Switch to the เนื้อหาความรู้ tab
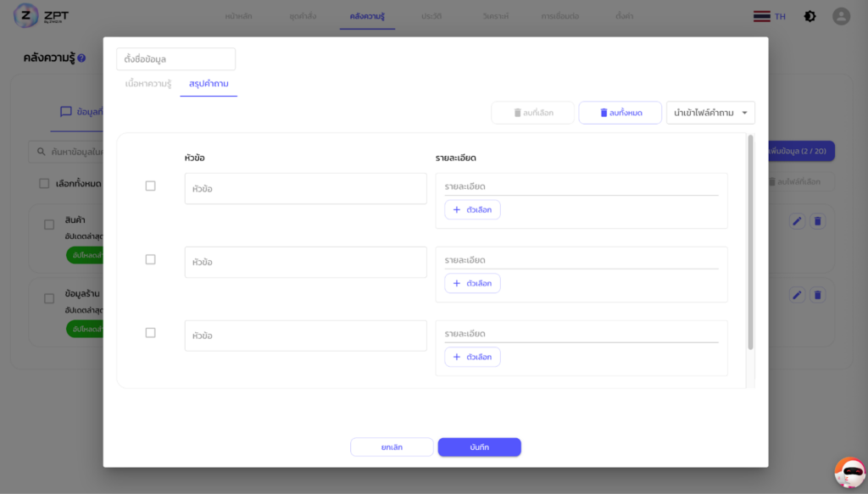868x494 pixels. [x=148, y=84]
